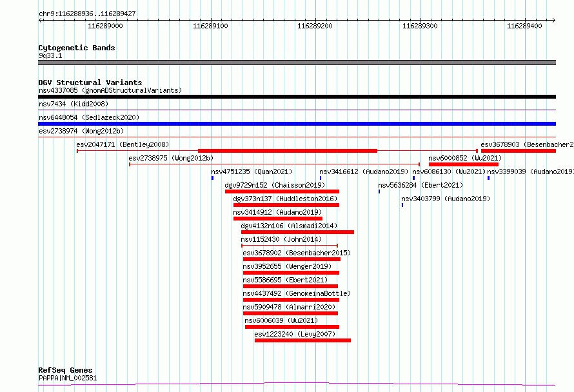Click the nsv4751235 (Quan2021) label
This screenshot has width=574, height=392.
[x=252, y=171]
